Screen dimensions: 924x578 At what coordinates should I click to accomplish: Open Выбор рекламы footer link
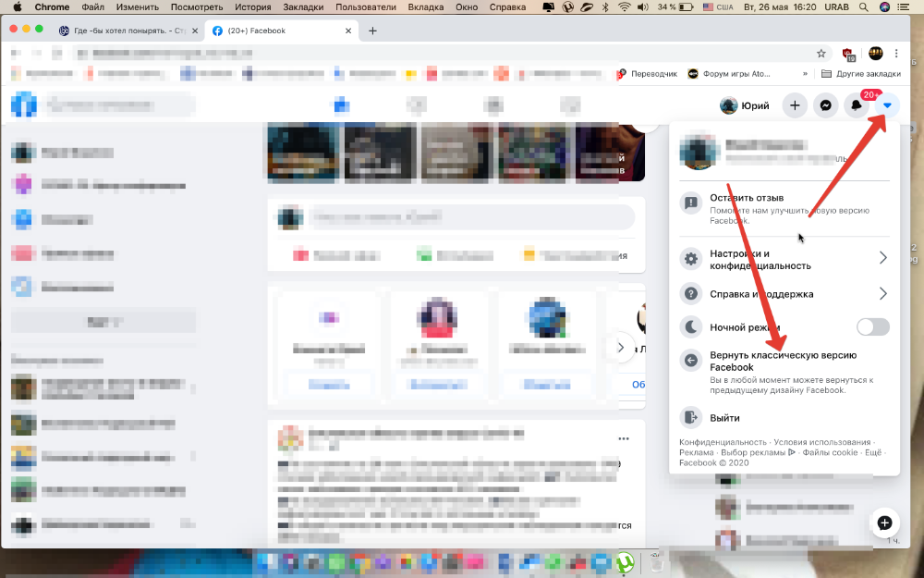(x=758, y=452)
